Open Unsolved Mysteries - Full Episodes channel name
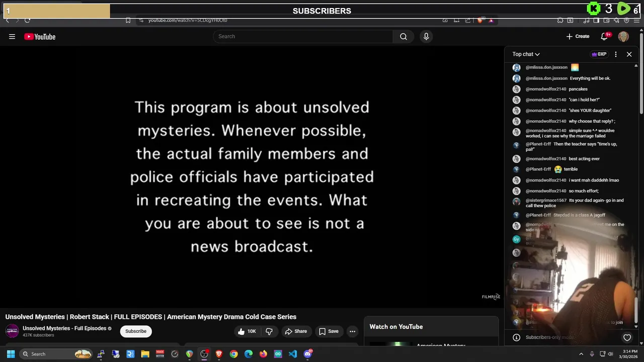This screenshot has height=362, width=644. (64, 328)
